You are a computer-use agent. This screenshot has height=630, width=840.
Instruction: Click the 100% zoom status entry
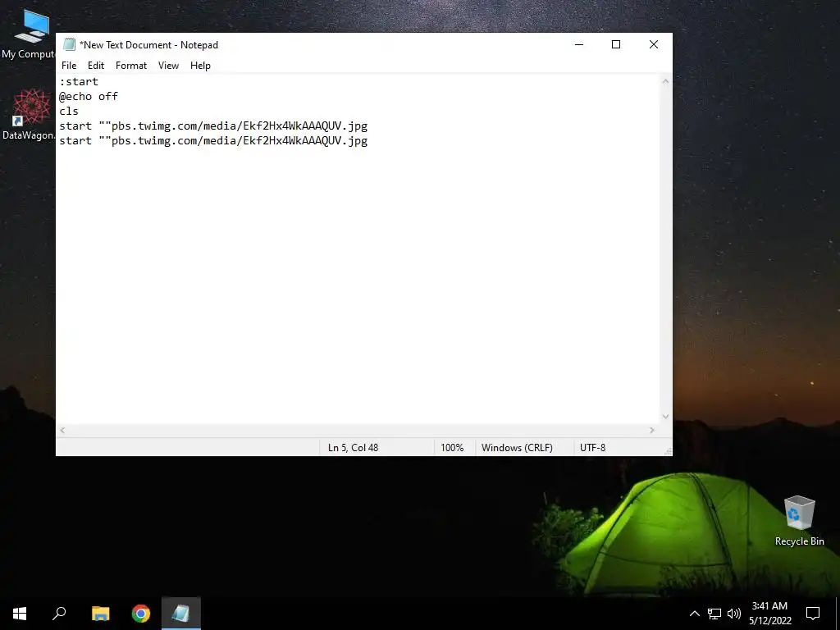pyautogui.click(x=452, y=447)
